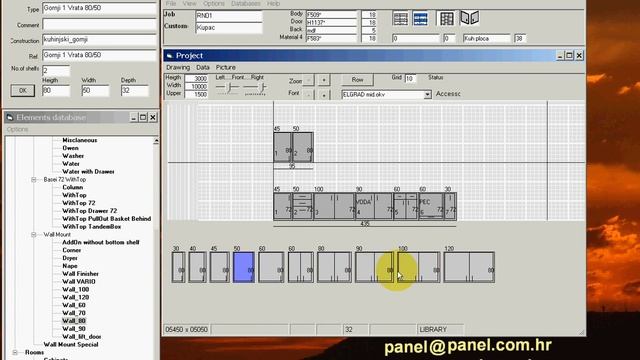Select the blue highlighted layout icon
640x360 pixels.
pyautogui.click(x=420, y=19)
